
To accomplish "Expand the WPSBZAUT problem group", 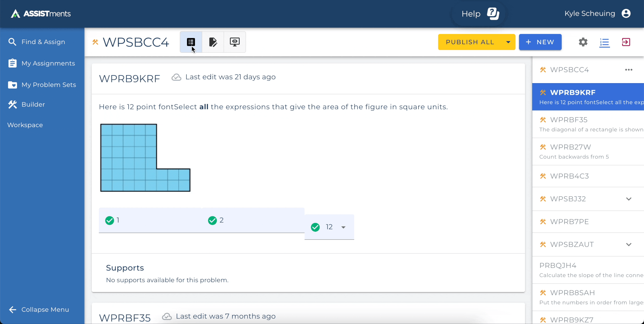I will point(629,244).
